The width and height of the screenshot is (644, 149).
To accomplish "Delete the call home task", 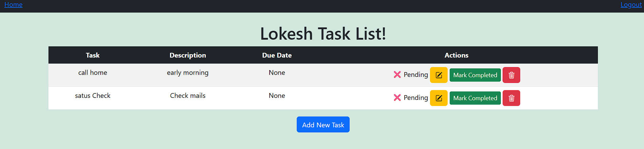I will (511, 75).
